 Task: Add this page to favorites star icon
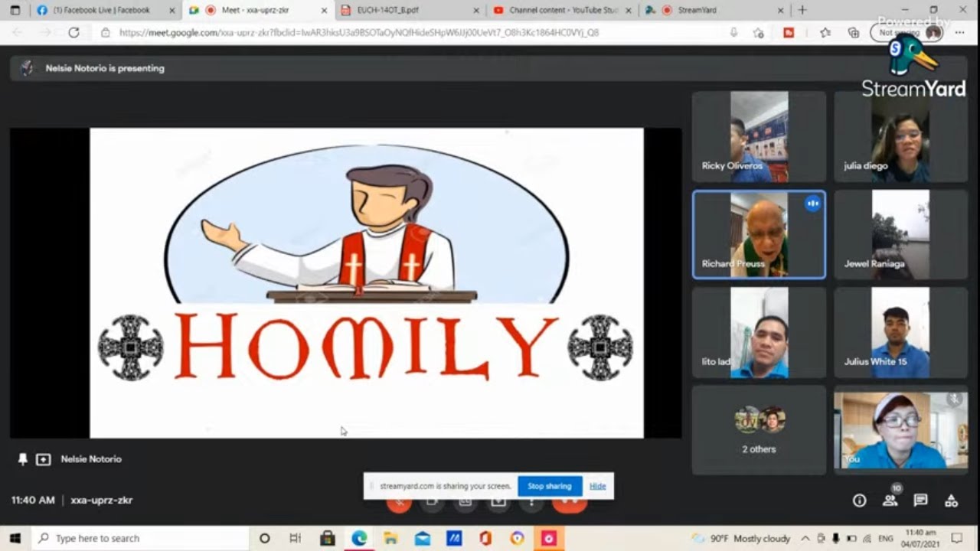(758, 32)
